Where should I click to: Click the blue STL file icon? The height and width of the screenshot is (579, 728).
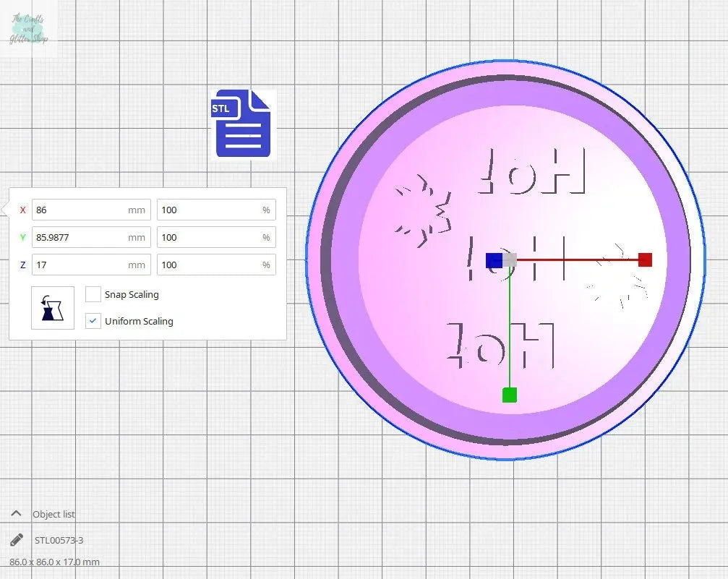click(242, 124)
